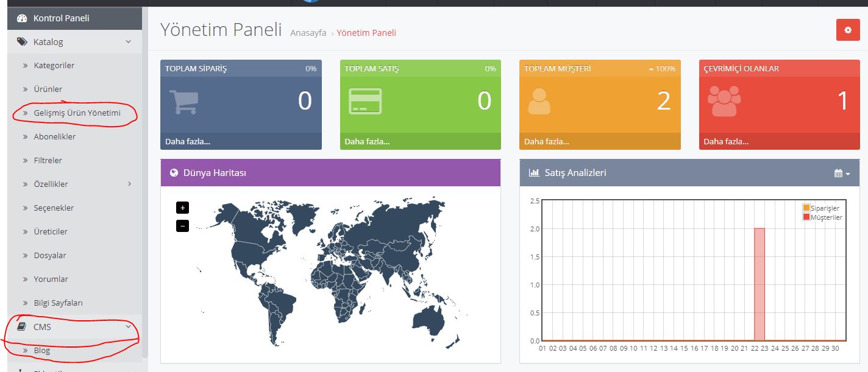Click Daha fazla link under Çevrimiçi Olanlar
The width and height of the screenshot is (868, 372).
(x=726, y=142)
